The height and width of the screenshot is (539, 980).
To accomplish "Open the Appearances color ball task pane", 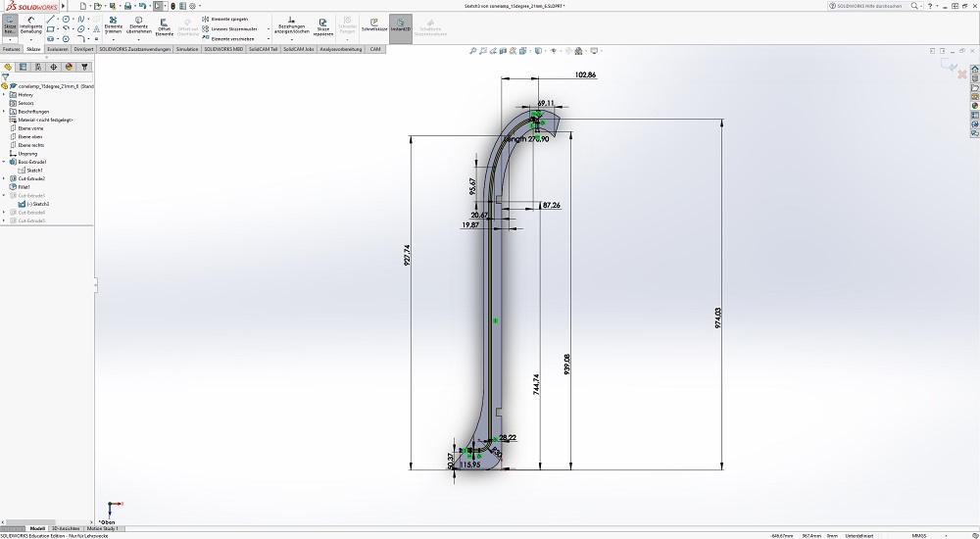I will tap(974, 106).
